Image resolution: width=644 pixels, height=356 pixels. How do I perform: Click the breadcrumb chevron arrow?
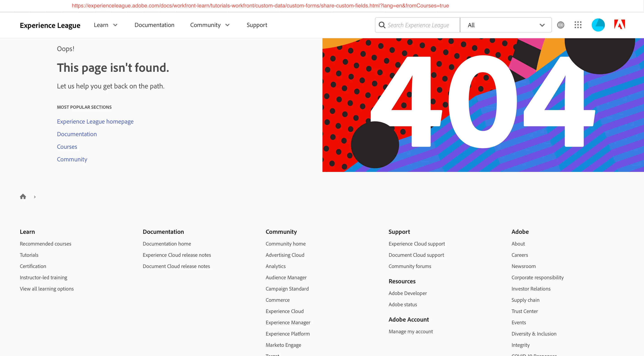[35, 197]
